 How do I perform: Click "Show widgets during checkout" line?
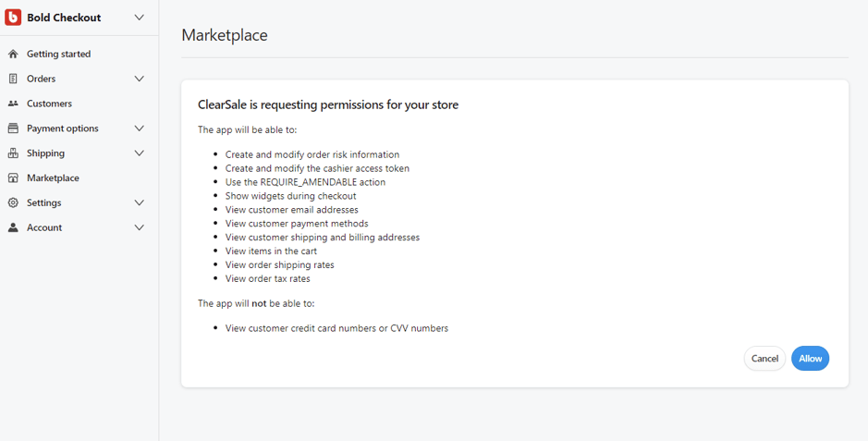[x=290, y=196]
